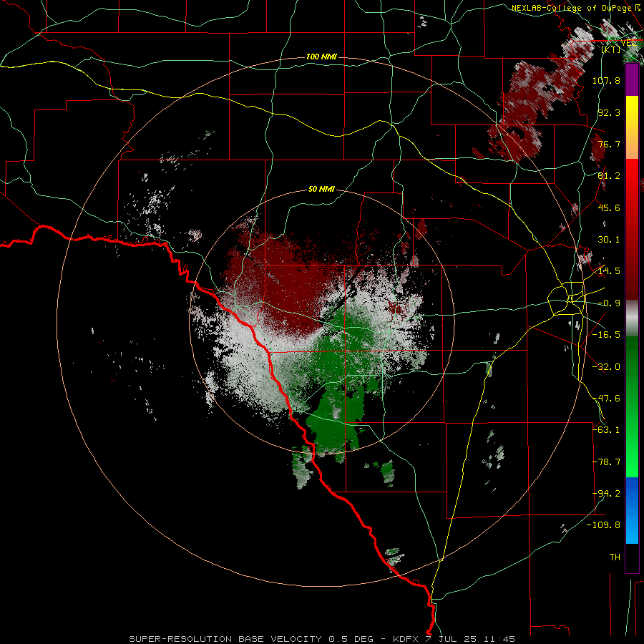Click the "TH" legend label
Viewport: 644px width, 644px height.
pos(615,557)
